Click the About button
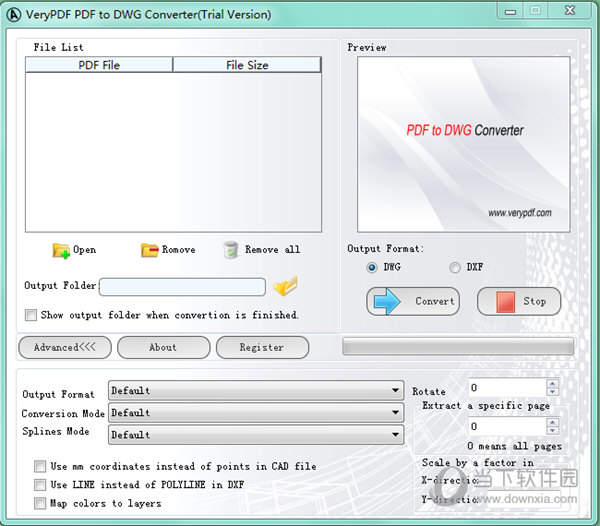 [164, 347]
